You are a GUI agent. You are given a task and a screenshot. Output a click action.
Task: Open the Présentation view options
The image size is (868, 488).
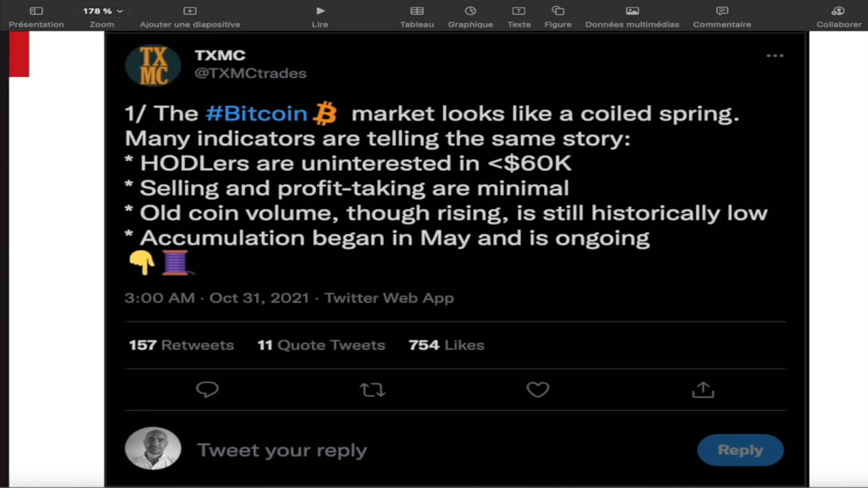pyautogui.click(x=36, y=16)
